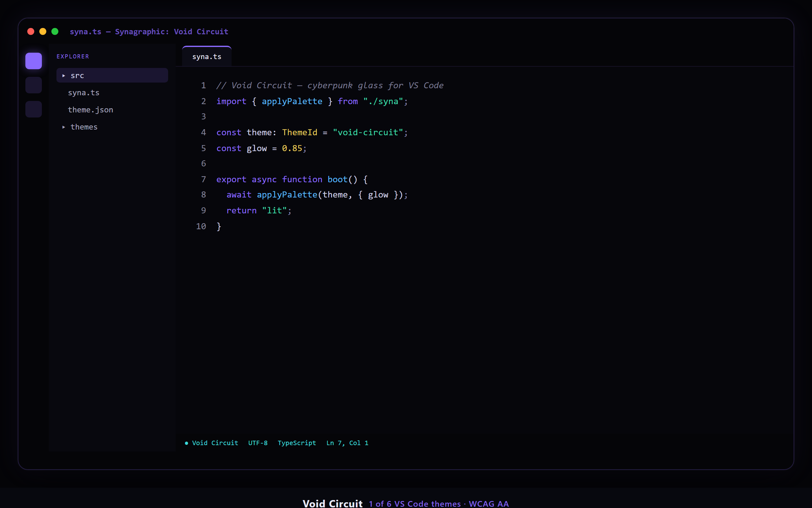The height and width of the screenshot is (508, 812).
Task: Click the EXPLORER panel header
Action: click(x=73, y=57)
